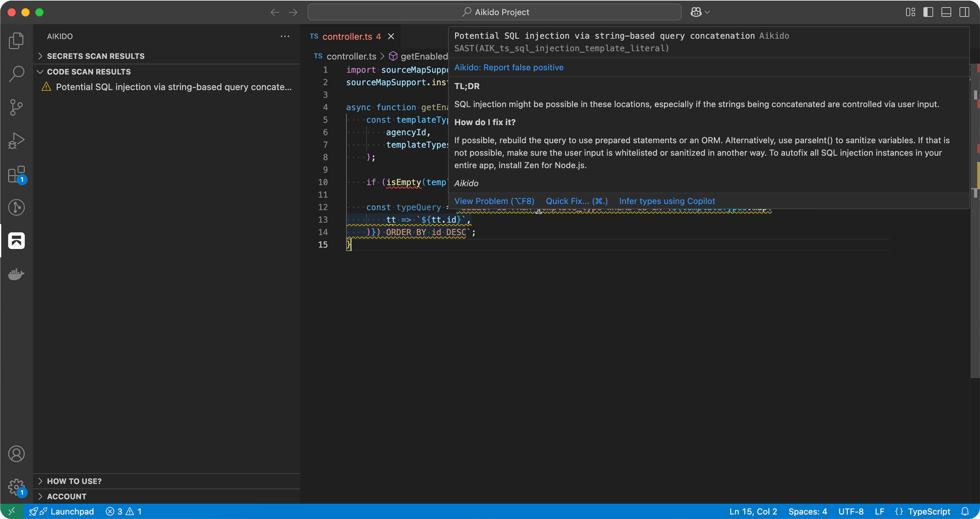Open the Aikido sidebar icon
Image resolution: width=980 pixels, height=519 pixels.
point(16,241)
